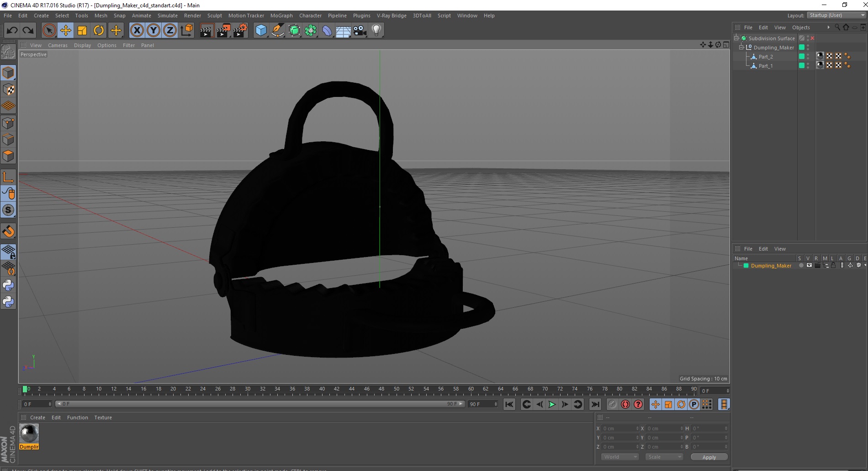
Task: Toggle viewport maximize icon
Action: point(726,45)
